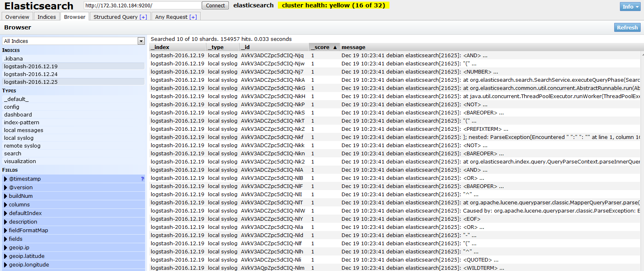This screenshot has width=644, height=271.
Task: Filter by the index-pattern type
Action: pyautogui.click(x=74, y=122)
